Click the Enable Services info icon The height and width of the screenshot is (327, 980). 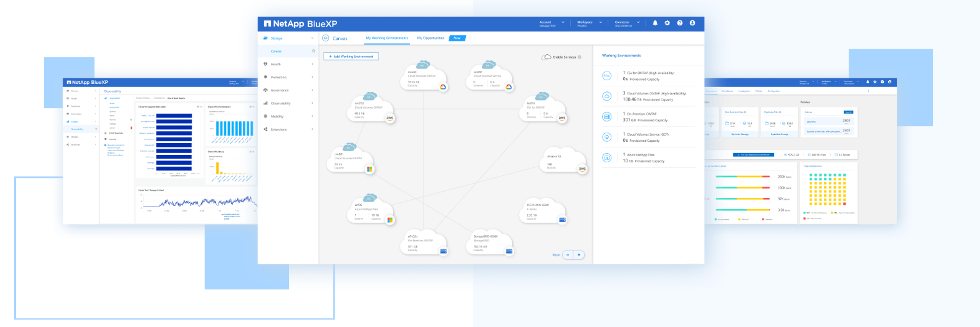[579, 57]
